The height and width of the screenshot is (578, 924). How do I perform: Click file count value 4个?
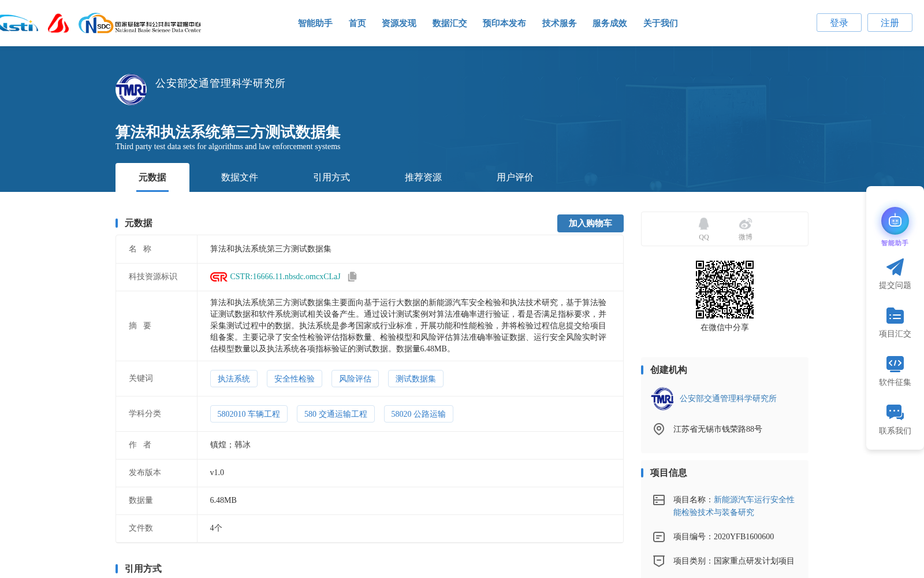point(216,528)
